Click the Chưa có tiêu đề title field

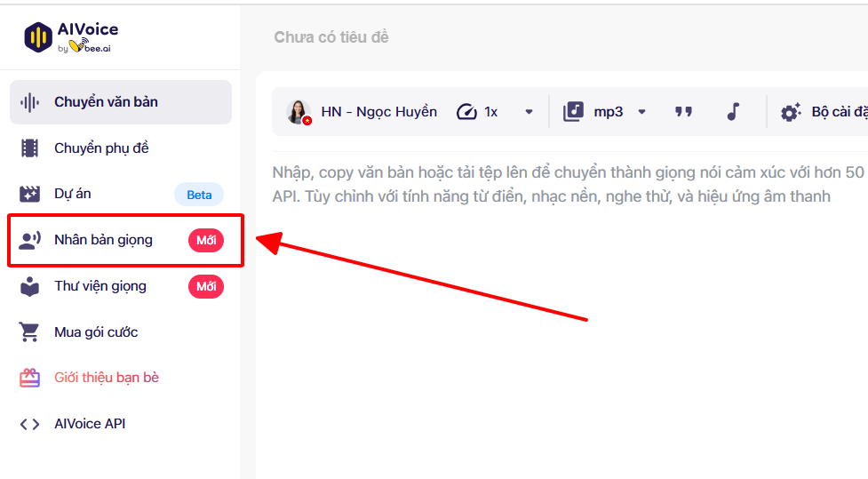click(x=331, y=37)
